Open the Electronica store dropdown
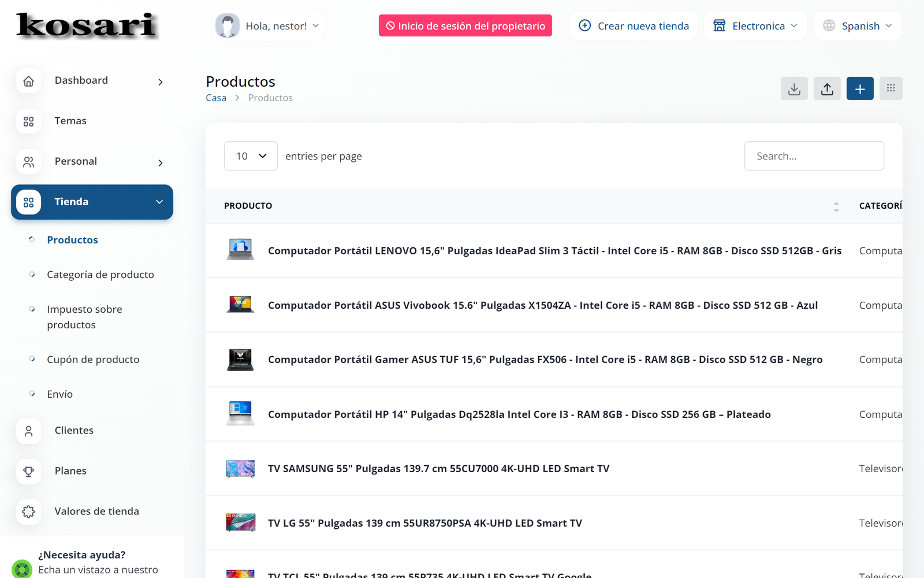 click(755, 26)
